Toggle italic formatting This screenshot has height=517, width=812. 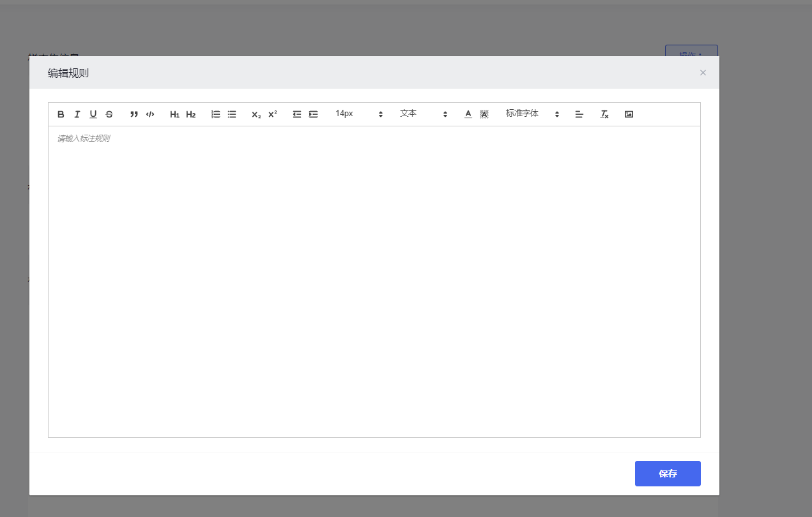pyautogui.click(x=77, y=114)
